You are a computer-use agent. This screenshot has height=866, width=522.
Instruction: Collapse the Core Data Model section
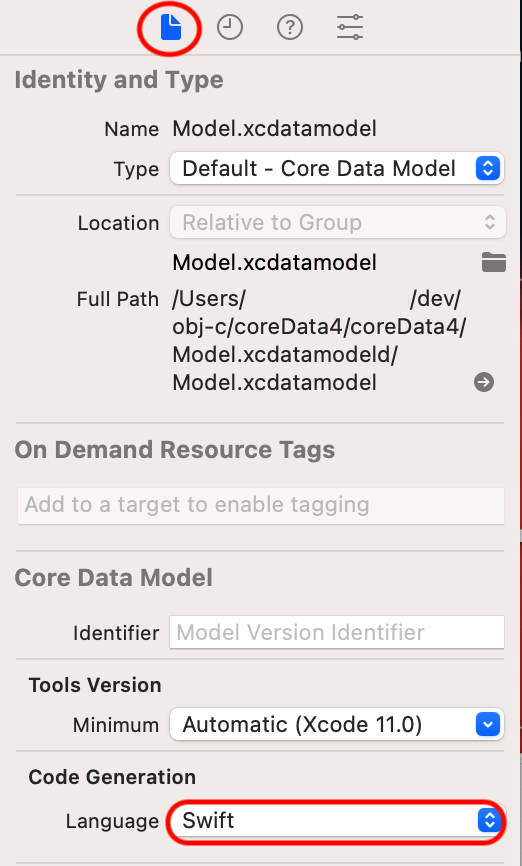(113, 578)
